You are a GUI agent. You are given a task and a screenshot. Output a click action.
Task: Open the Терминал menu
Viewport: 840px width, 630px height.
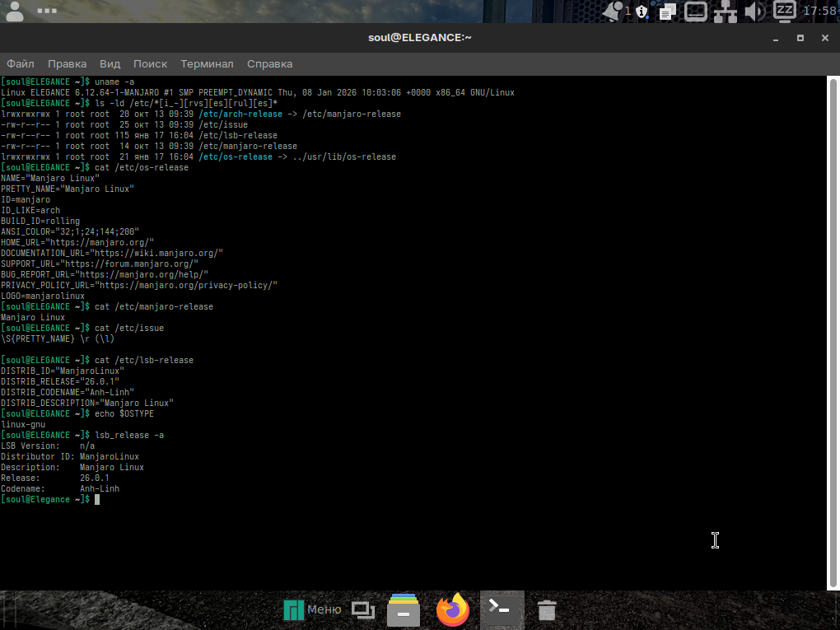click(207, 63)
